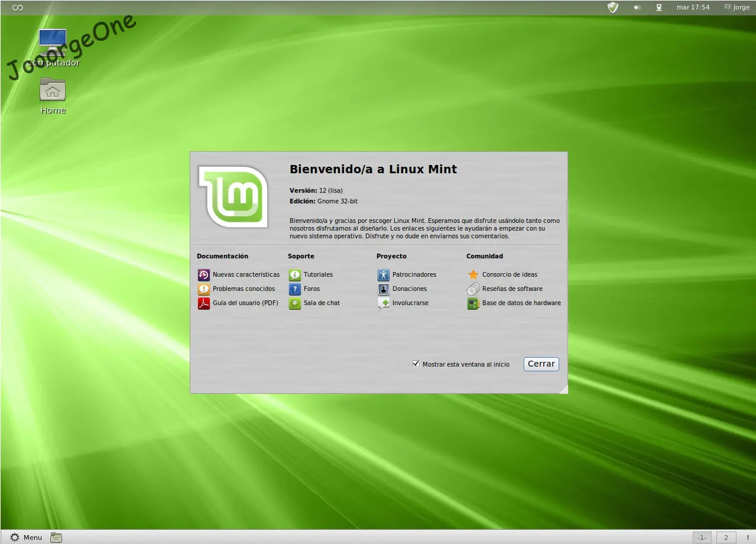Open the Foros link
Viewport: 756px width, 544px height.
(312, 289)
